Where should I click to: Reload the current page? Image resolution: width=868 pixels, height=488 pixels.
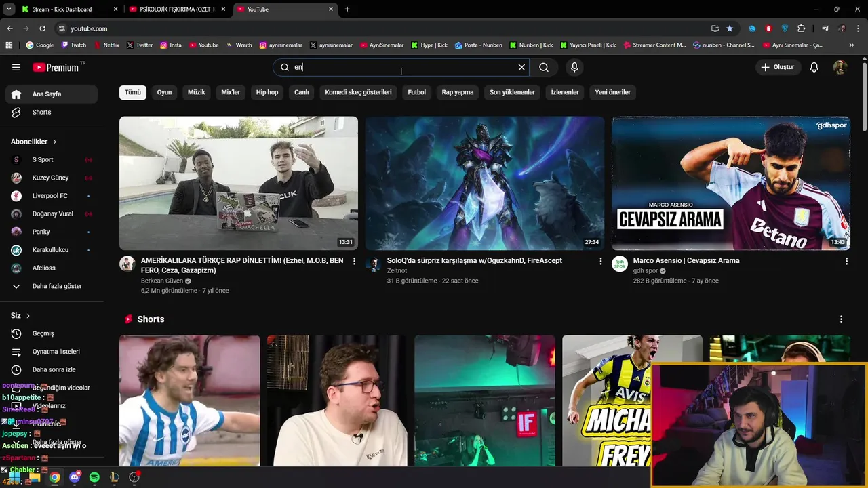(x=42, y=28)
